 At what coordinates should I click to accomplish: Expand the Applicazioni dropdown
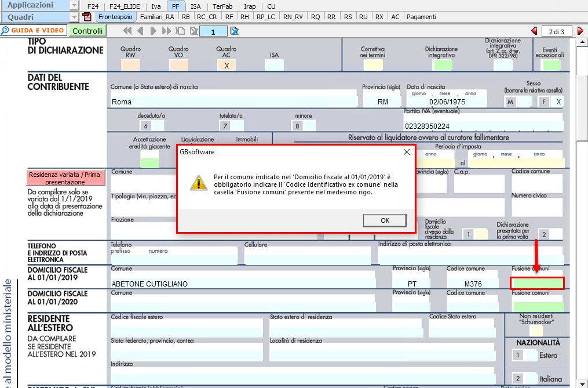point(74,5)
